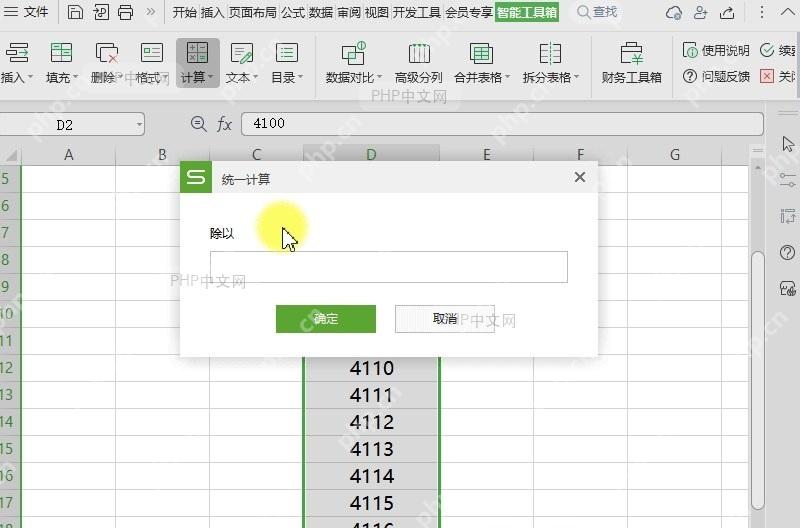
Task: Select the 智能工具箱 tab
Action: point(527,12)
